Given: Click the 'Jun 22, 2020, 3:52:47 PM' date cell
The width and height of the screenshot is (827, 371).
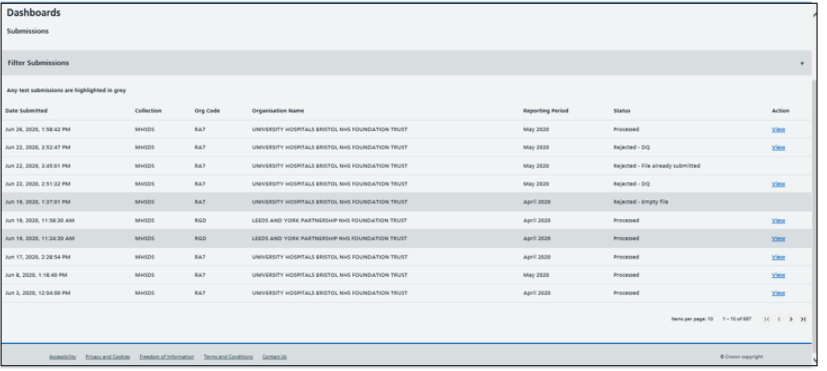Looking at the screenshot, I should pos(37,147).
